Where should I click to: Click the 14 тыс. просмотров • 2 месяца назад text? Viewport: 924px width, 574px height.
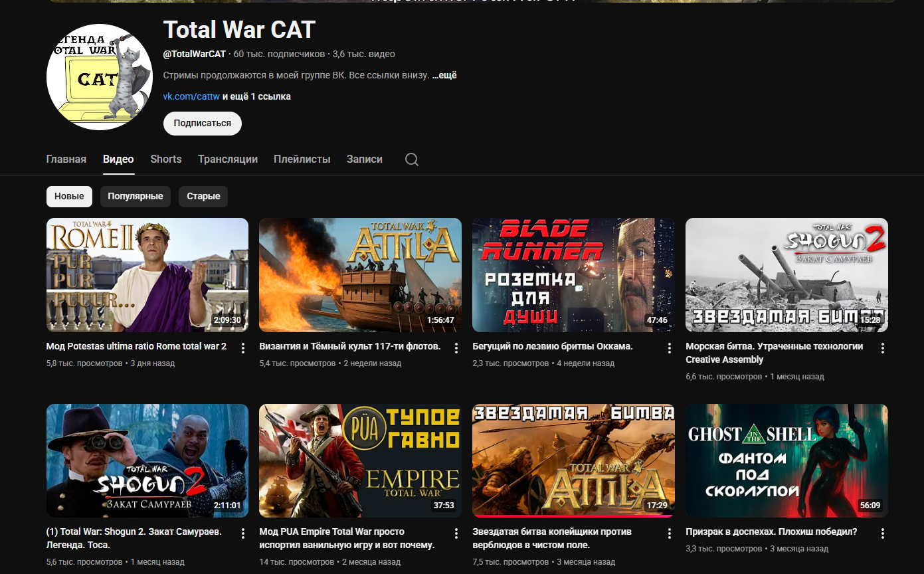coord(330,562)
